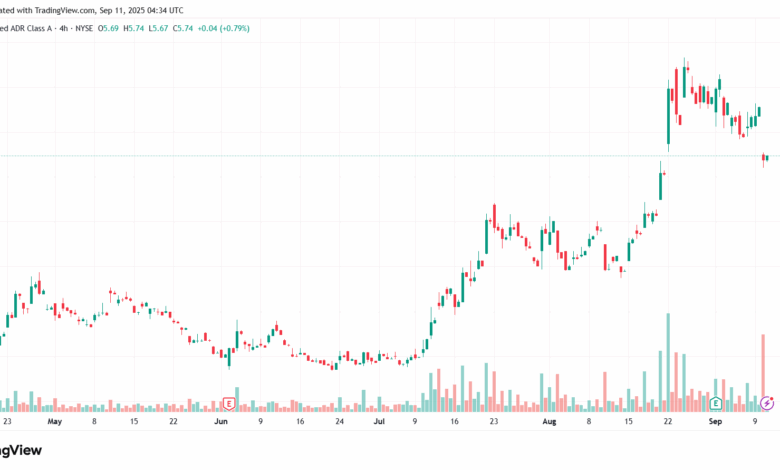Click the red earnings E marker near Jun

click(230, 403)
